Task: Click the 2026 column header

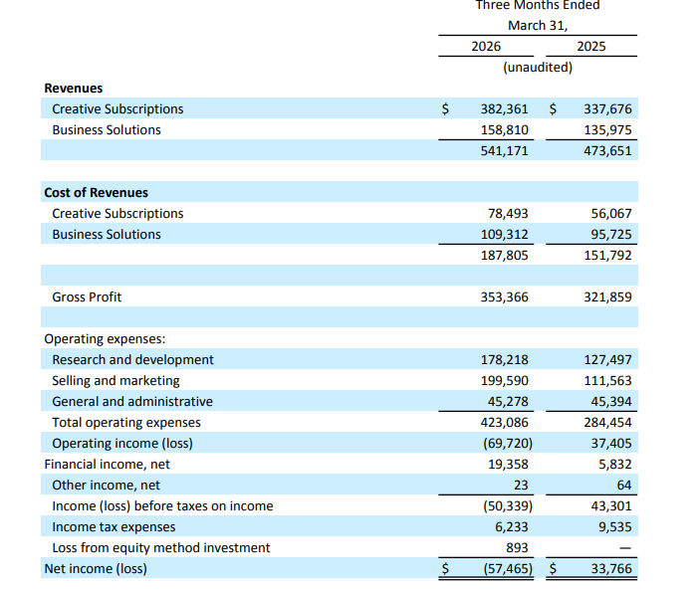Action: 486,47
